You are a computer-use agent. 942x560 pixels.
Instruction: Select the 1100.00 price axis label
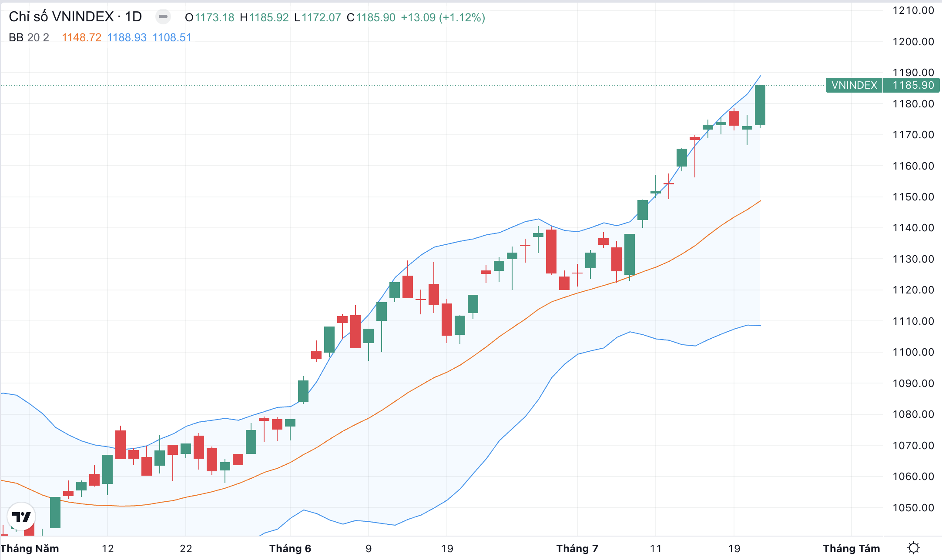(x=913, y=352)
